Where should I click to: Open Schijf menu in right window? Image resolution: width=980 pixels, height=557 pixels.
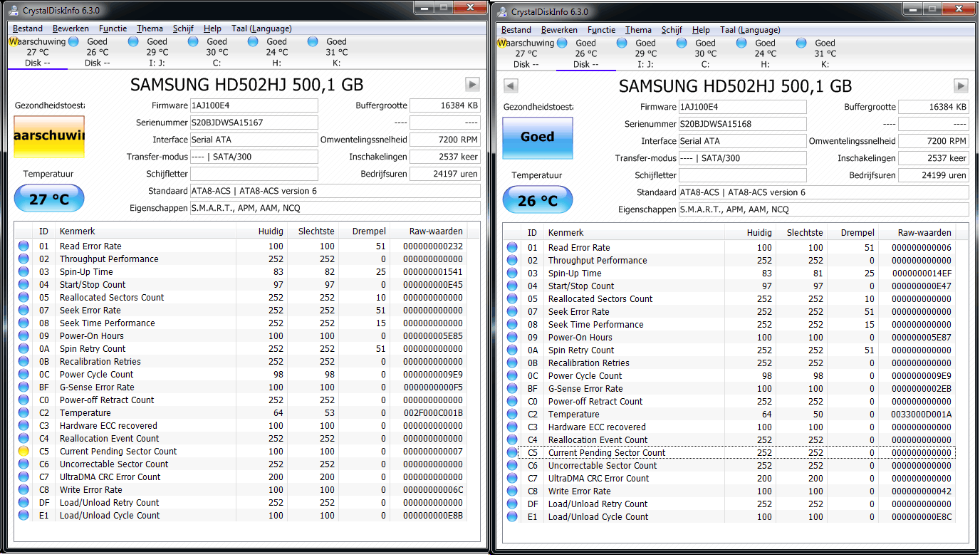pyautogui.click(x=672, y=30)
